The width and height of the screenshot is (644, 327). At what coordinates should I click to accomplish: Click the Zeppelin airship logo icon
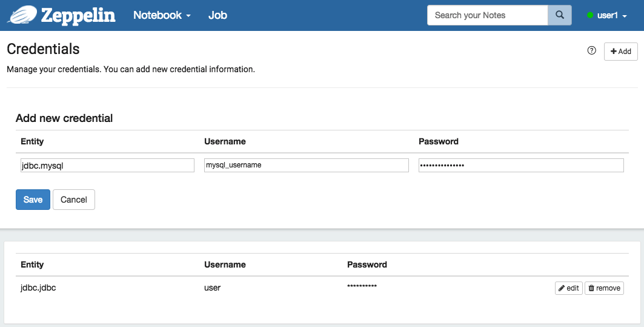point(22,15)
